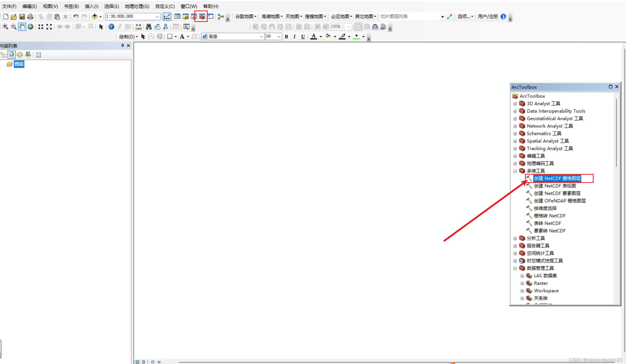Activate the Measure ruler tool

click(138, 27)
